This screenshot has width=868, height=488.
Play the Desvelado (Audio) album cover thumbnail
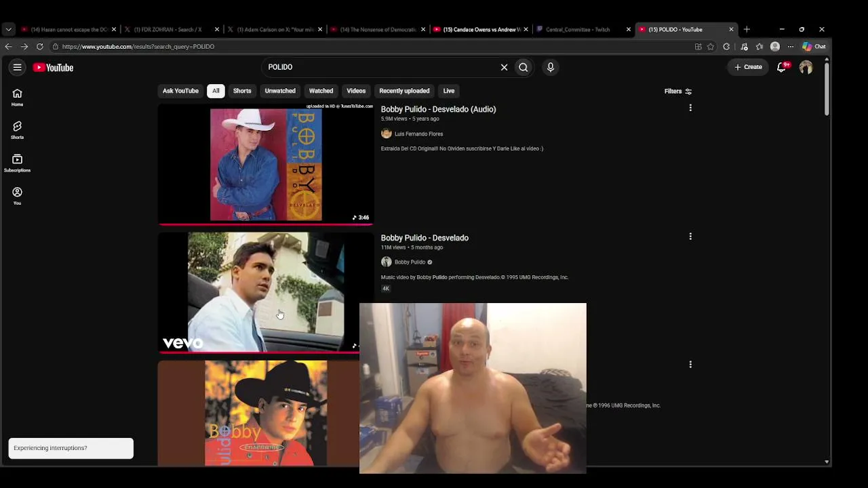pos(266,164)
